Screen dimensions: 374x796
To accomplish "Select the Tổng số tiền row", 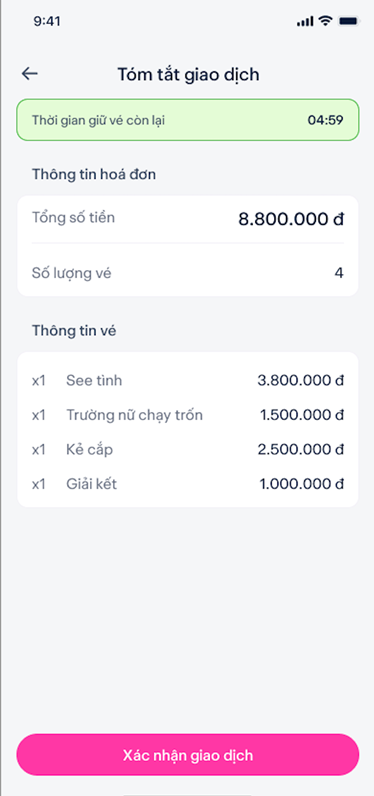I will 188,219.
